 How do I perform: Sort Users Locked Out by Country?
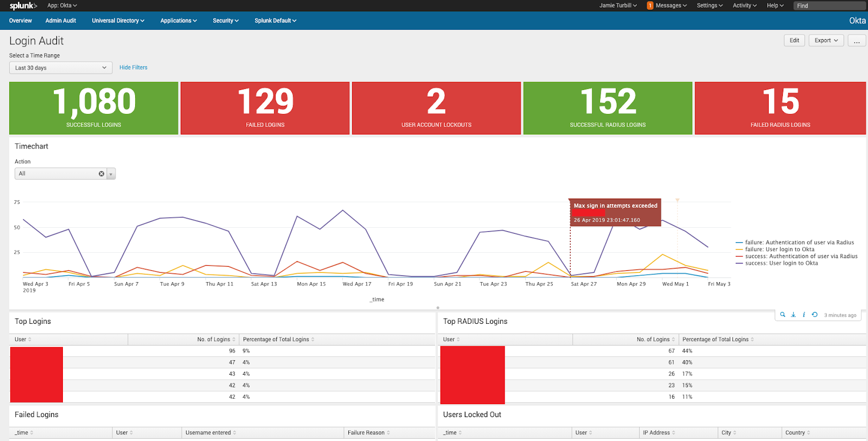pos(824,433)
